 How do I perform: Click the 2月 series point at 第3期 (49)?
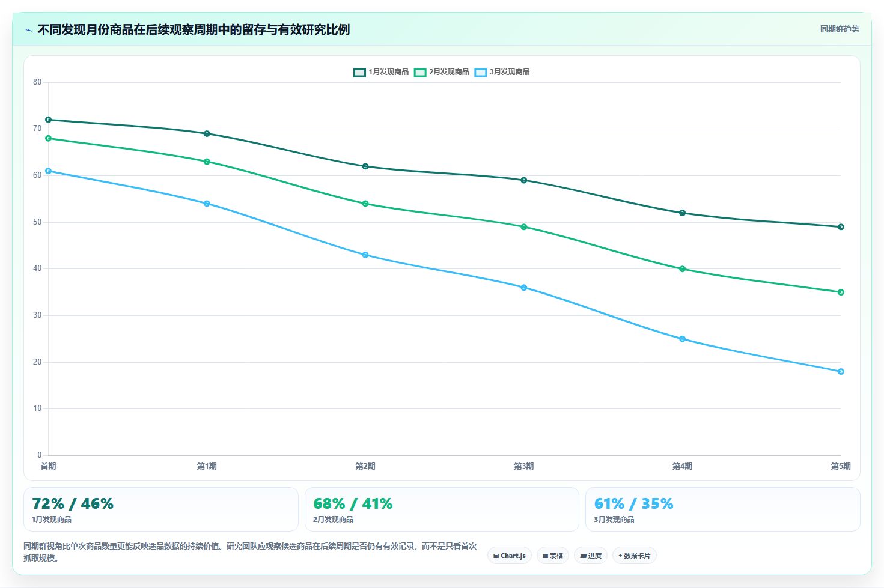click(524, 227)
